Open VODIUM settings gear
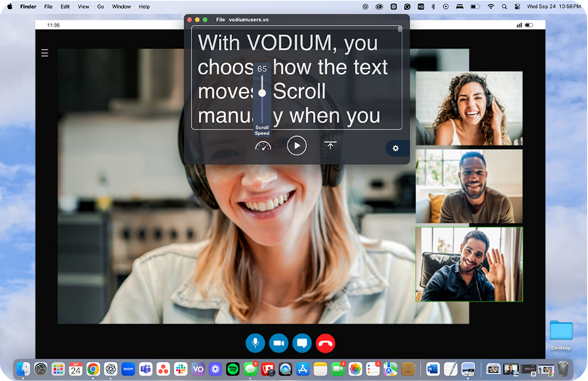588x381 pixels. point(395,149)
